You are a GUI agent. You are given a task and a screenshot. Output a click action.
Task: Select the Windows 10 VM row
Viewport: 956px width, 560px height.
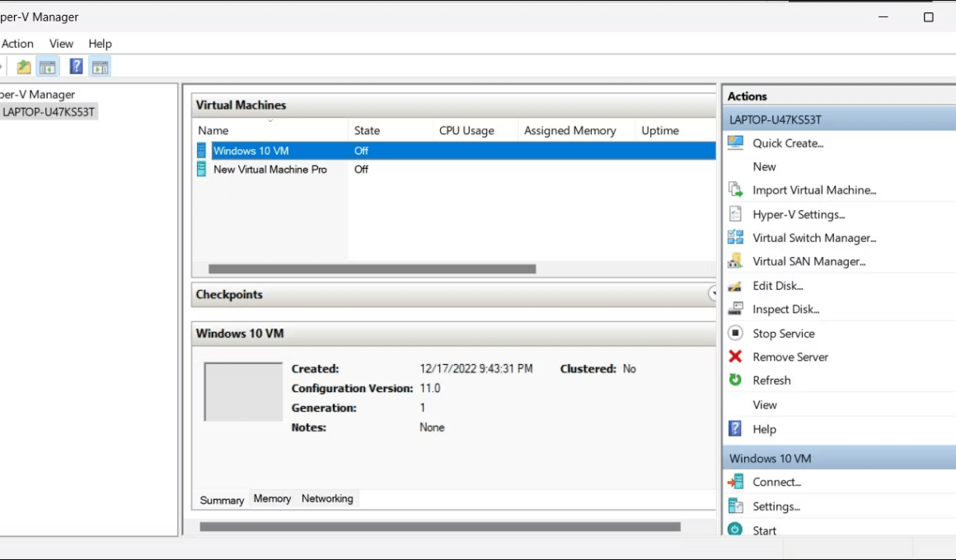(x=456, y=151)
